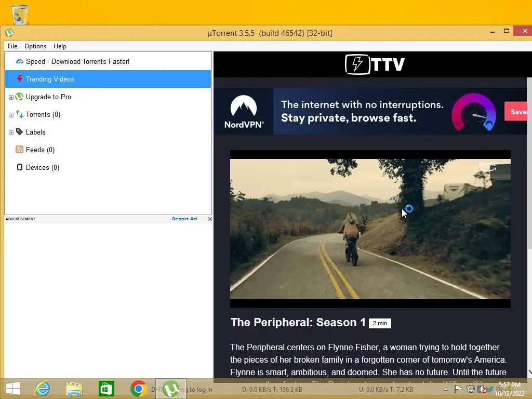
Task: Click network tray icon
Action: pyautogui.click(x=471, y=389)
